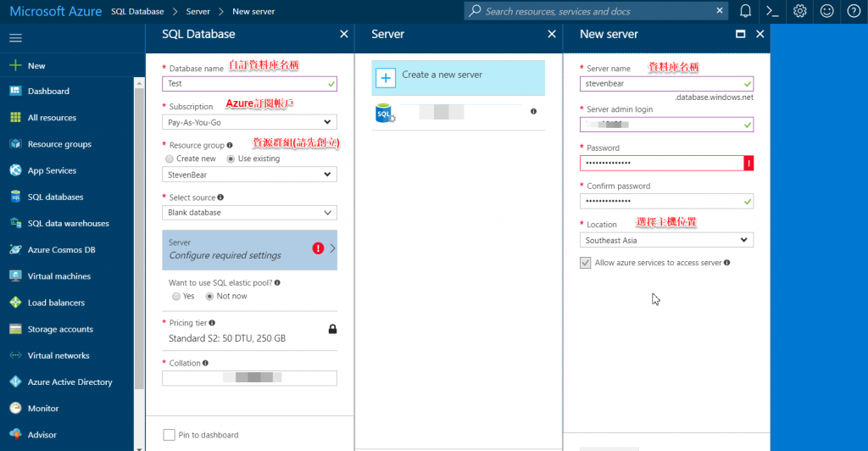Screen dimensions: 868x451
Task: Open the Select source Blank database dropdown
Action: (250, 213)
